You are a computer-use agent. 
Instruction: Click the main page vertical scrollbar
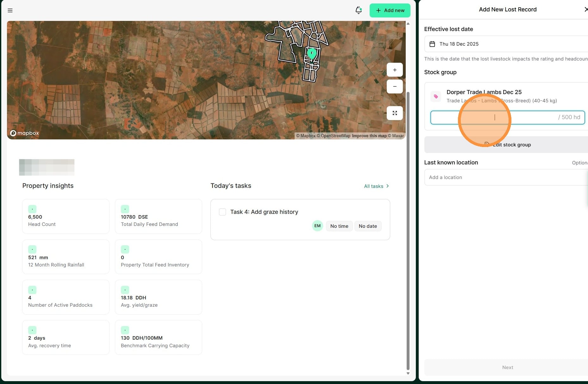point(408,222)
